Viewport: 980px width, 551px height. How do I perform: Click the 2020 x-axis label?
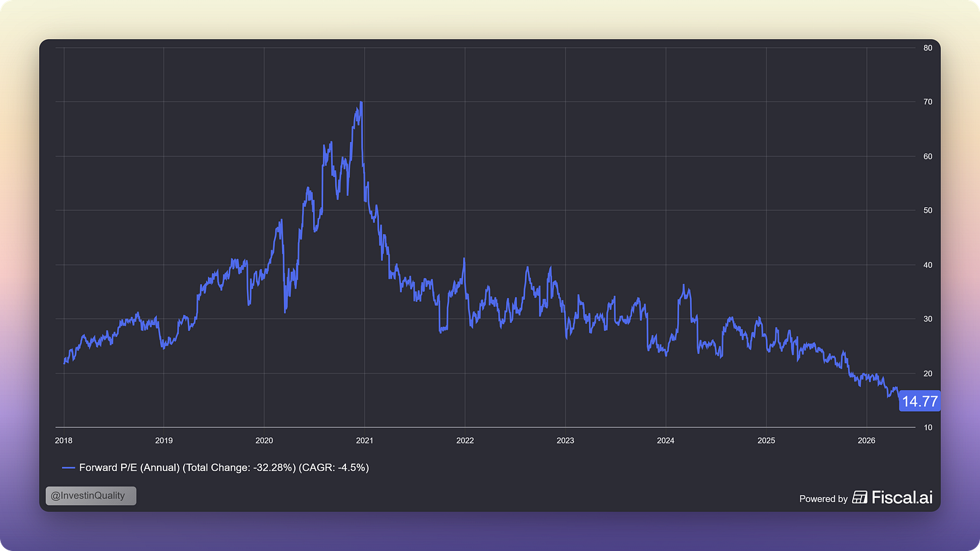coord(265,441)
